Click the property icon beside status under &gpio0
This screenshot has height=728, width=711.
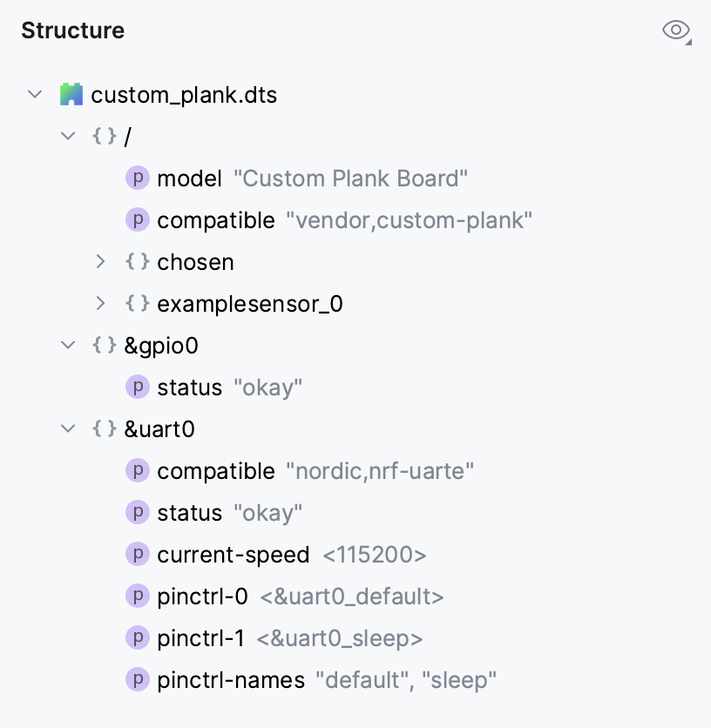coord(138,387)
